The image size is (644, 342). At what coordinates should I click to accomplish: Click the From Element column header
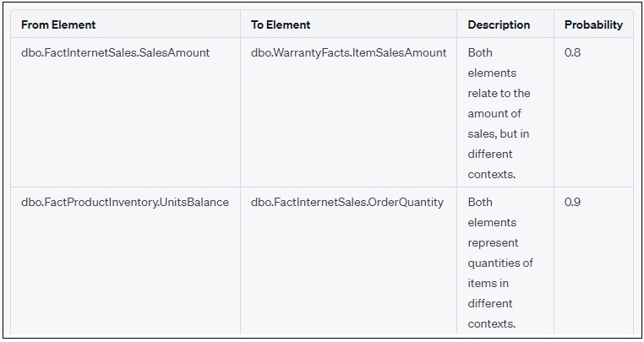point(58,24)
